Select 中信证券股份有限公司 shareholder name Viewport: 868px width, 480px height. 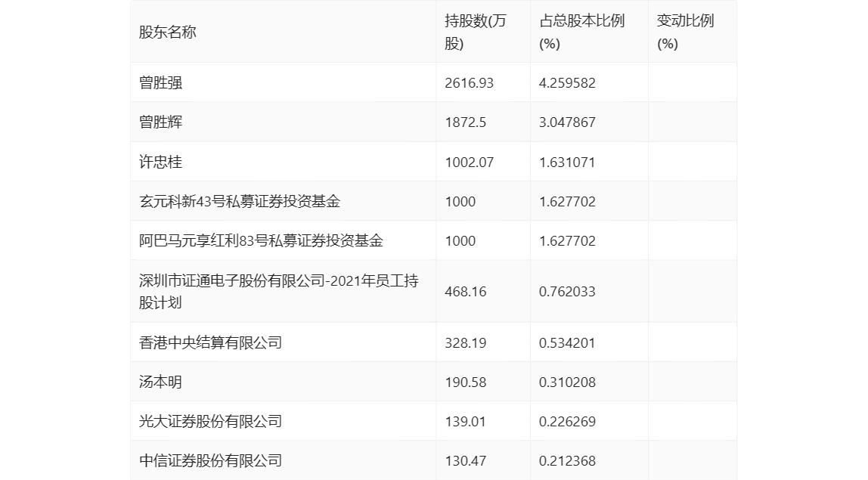pyautogui.click(x=210, y=460)
